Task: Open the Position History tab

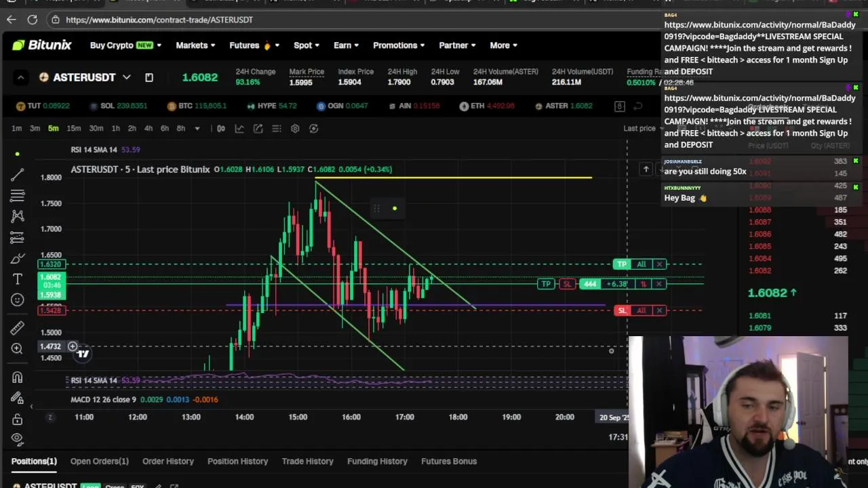Action: pyautogui.click(x=237, y=461)
